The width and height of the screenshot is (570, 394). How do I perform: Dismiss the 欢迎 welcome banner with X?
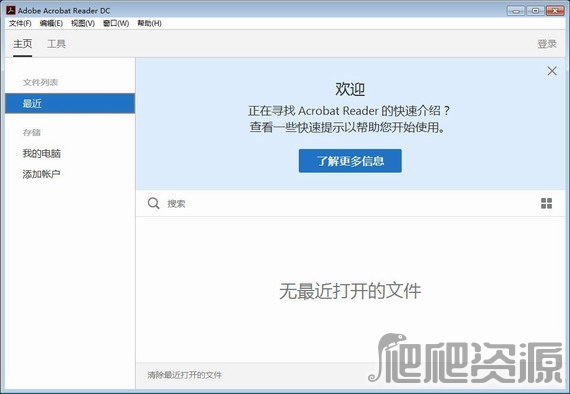[x=552, y=71]
